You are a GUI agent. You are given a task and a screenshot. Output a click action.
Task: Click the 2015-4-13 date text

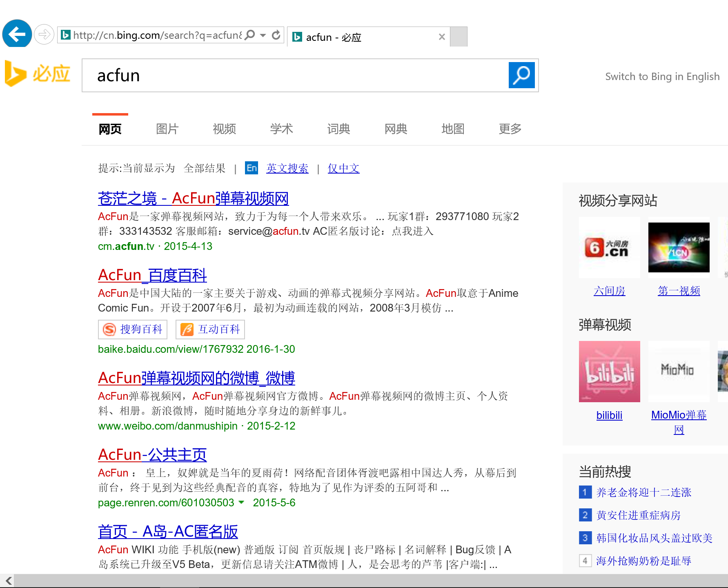(x=188, y=246)
